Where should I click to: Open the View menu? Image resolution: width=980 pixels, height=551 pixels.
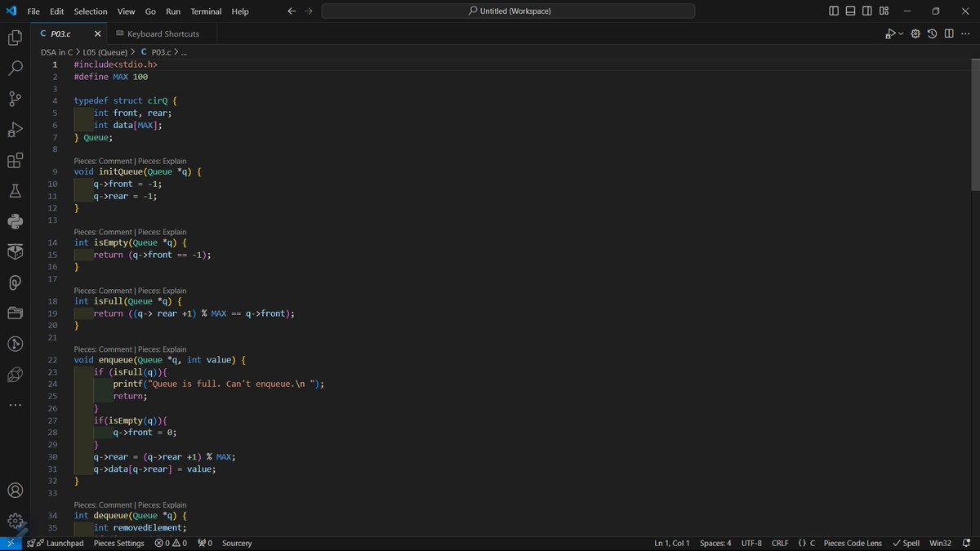[x=126, y=11]
